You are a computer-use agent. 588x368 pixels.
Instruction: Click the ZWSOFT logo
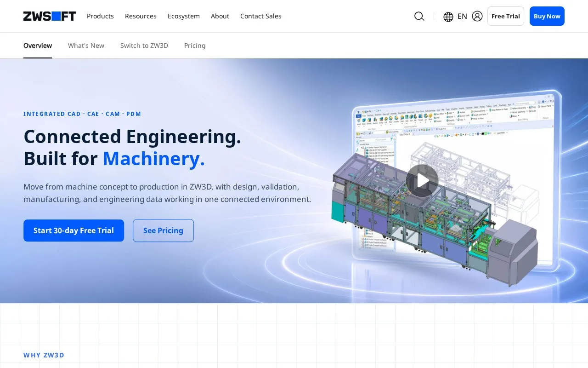[x=50, y=16]
